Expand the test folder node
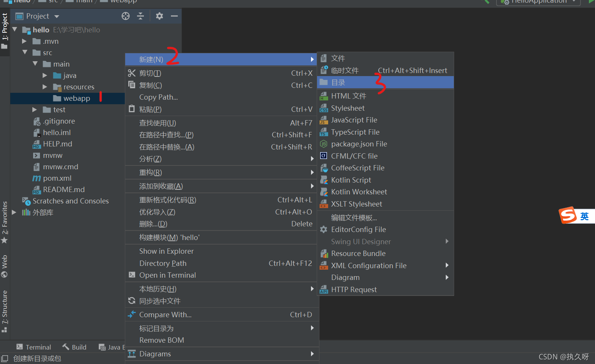Image resolution: width=595 pixels, height=364 pixels. (x=35, y=110)
